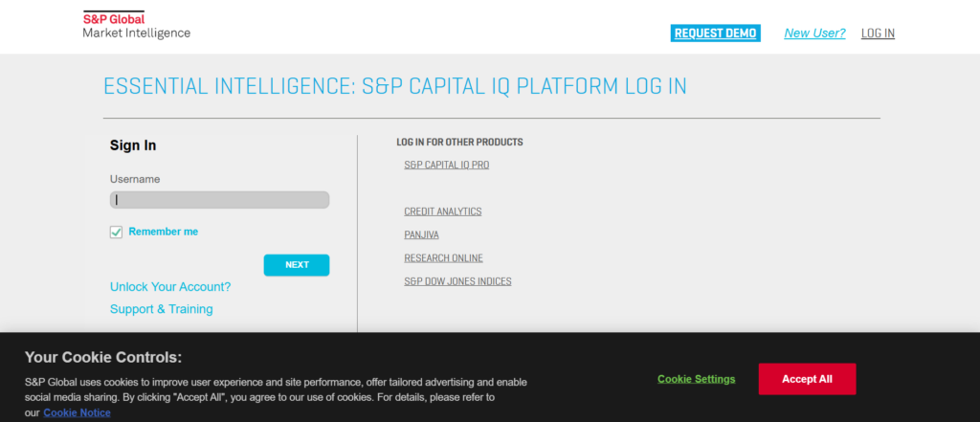Open the Panjiva login link
The width and height of the screenshot is (980, 422).
421,234
